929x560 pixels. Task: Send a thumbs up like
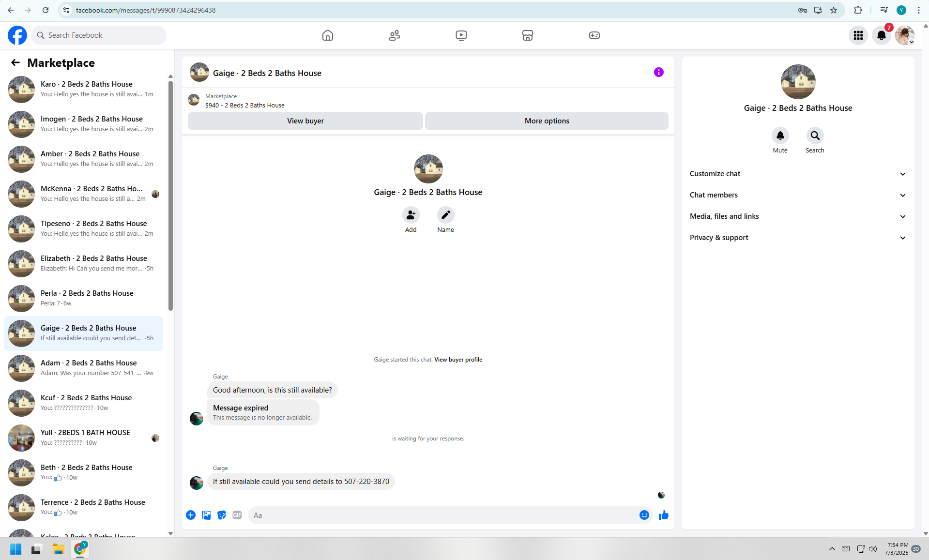click(664, 515)
